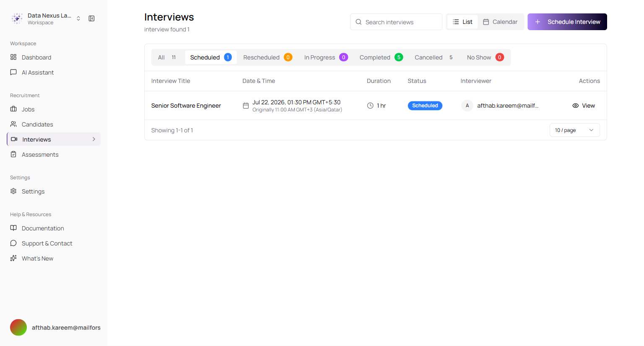
Task: Click the Data Nexus workspace logo icon
Action: click(x=17, y=18)
